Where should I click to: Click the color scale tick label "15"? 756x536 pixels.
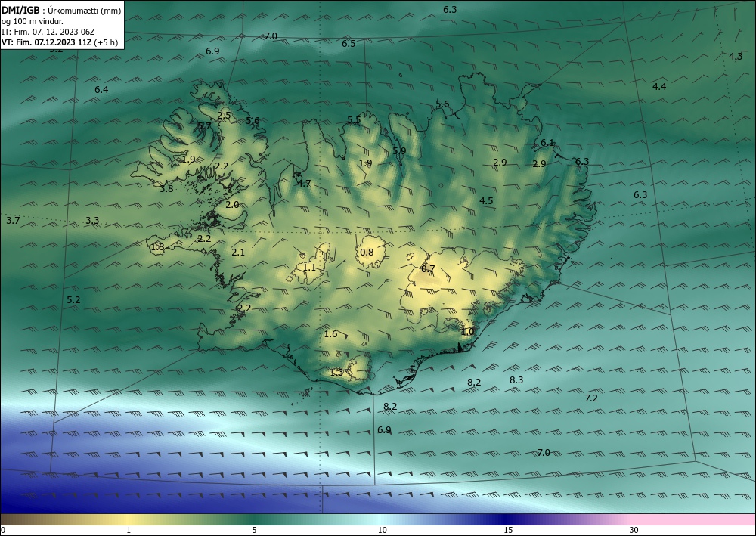[508, 530]
